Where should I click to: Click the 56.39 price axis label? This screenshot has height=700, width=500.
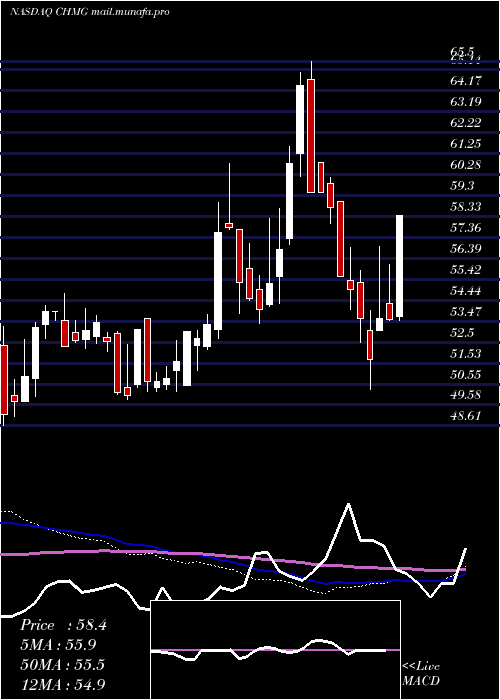466,249
